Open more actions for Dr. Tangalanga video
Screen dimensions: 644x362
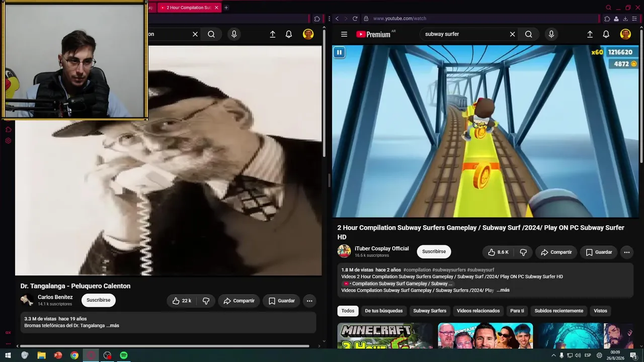point(309,301)
